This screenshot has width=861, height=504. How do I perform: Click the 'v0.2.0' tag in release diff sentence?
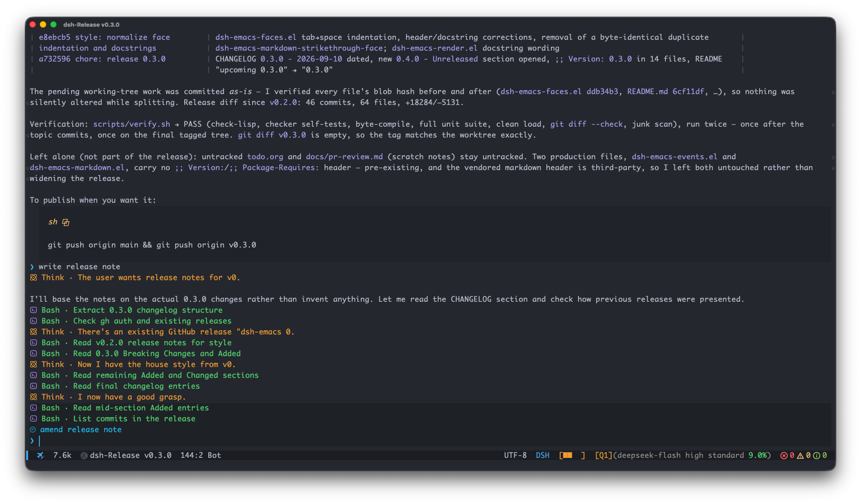point(283,102)
